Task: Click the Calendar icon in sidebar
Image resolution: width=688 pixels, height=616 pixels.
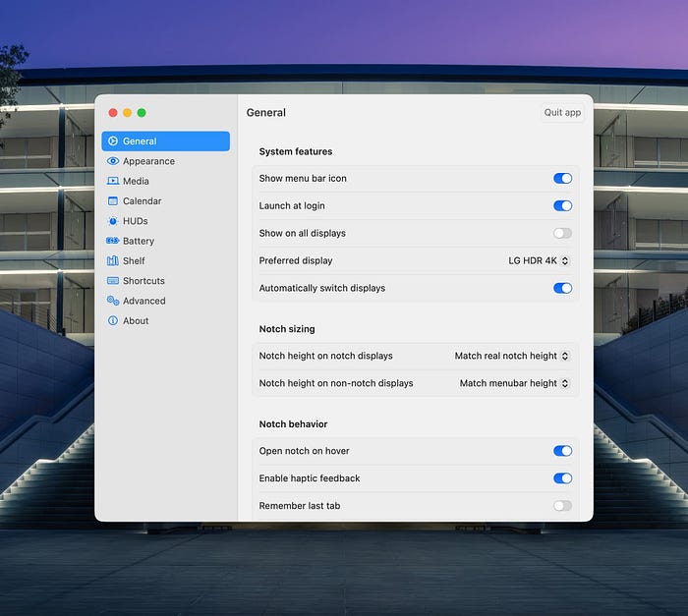Action: coord(113,201)
